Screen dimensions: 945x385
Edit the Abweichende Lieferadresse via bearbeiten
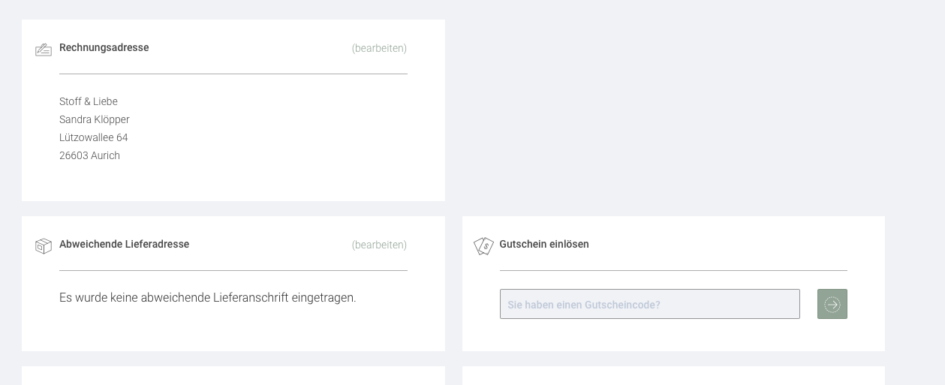379,245
